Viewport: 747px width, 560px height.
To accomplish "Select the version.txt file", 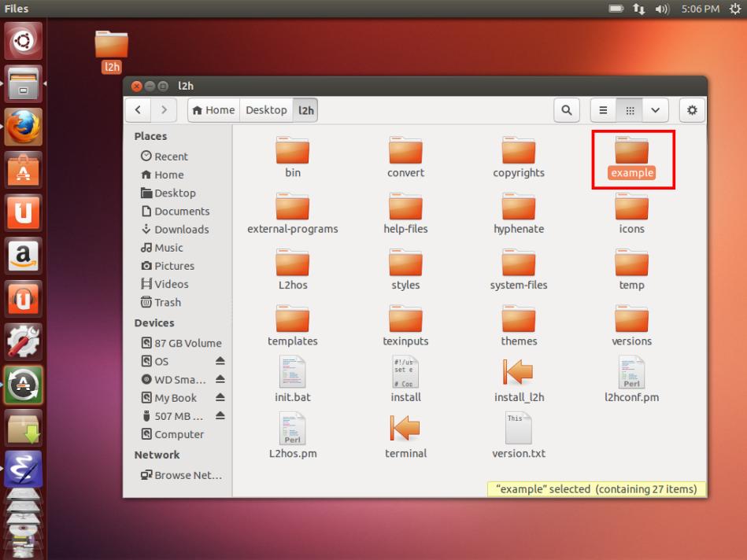I will [519, 428].
